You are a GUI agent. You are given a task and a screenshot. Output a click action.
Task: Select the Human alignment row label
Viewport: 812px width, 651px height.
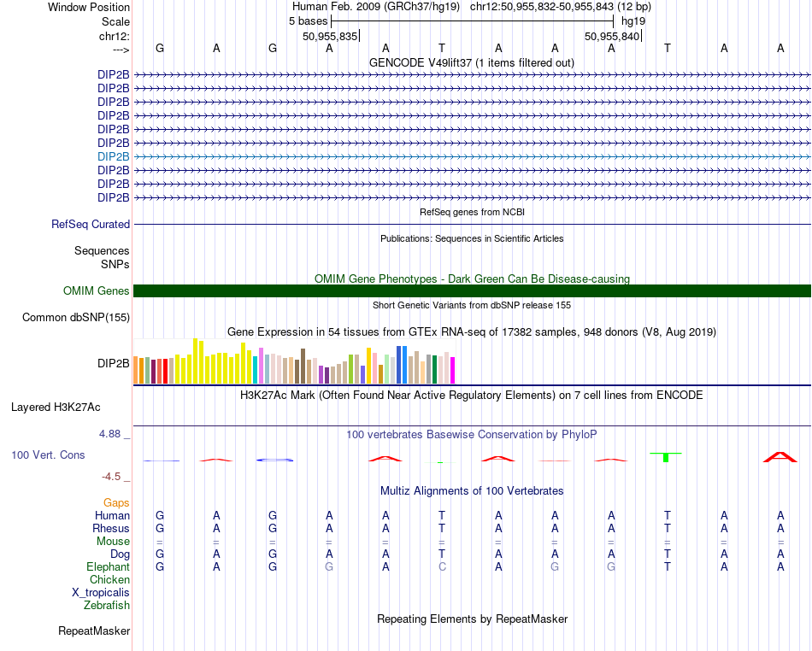(112, 515)
